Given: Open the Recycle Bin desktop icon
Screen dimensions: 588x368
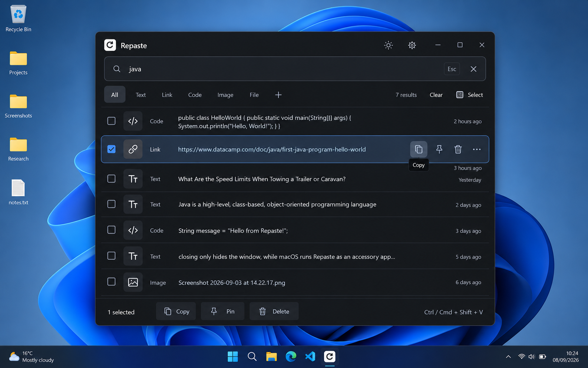Looking at the screenshot, I should click(18, 19).
